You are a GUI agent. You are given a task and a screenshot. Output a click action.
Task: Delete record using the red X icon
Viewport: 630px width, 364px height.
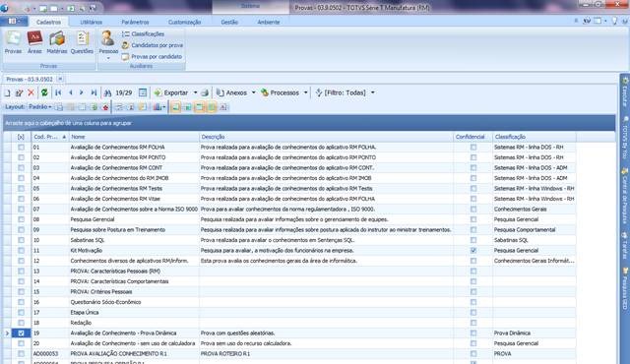[31, 93]
